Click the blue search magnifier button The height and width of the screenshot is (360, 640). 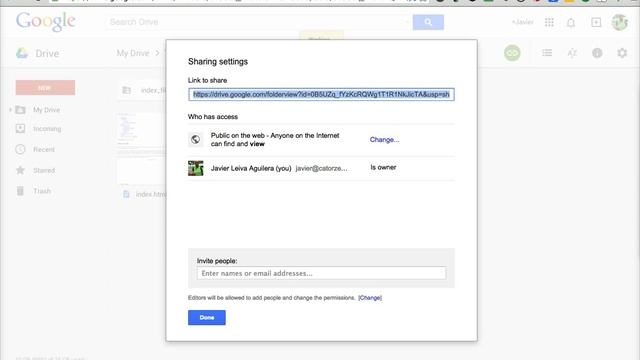(428, 22)
